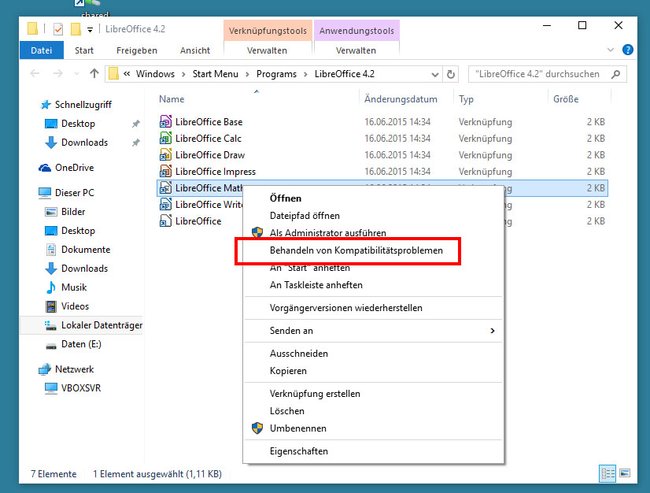This screenshot has width=650, height=493.
Task: Click the forward navigation arrow
Action: click(x=58, y=74)
